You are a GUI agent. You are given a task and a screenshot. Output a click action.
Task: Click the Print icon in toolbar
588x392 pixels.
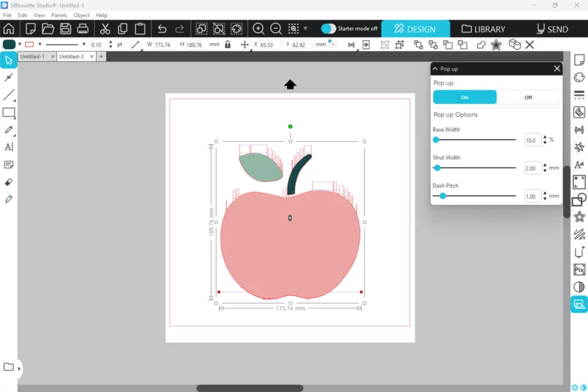click(82, 29)
